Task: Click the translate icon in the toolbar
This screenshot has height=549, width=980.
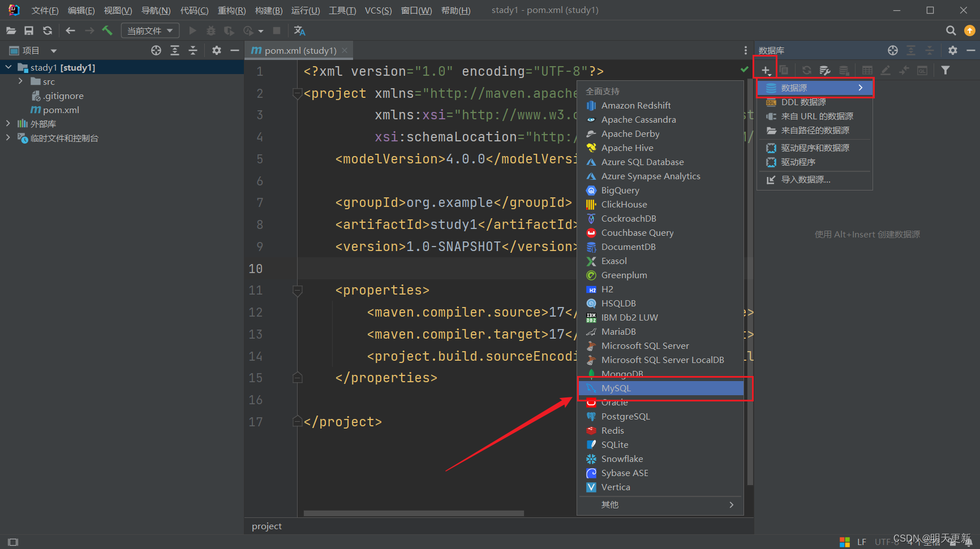Action: pyautogui.click(x=300, y=31)
